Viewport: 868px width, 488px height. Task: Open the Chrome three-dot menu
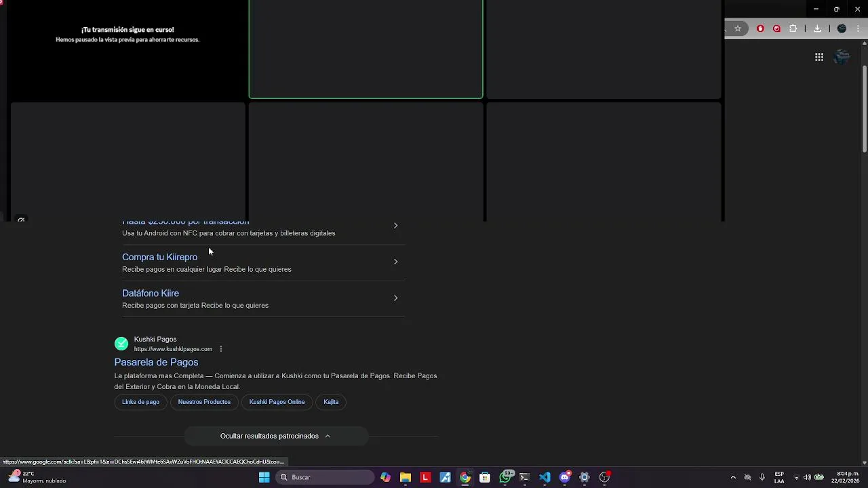pyautogui.click(x=858, y=28)
